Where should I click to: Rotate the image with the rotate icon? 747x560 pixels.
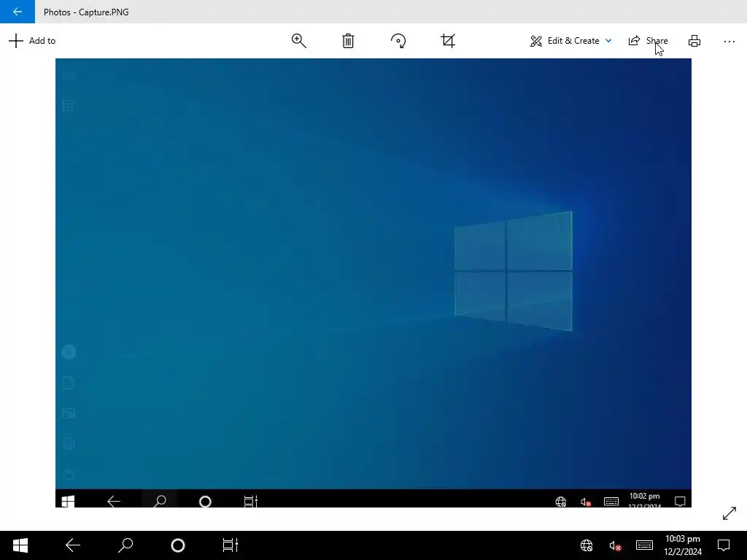coord(398,41)
